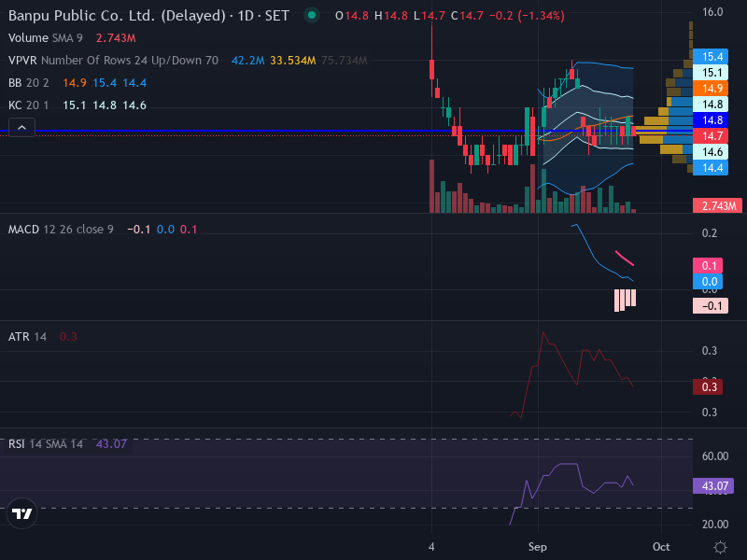Click the purple RSI 43.07 axis label

click(713, 486)
